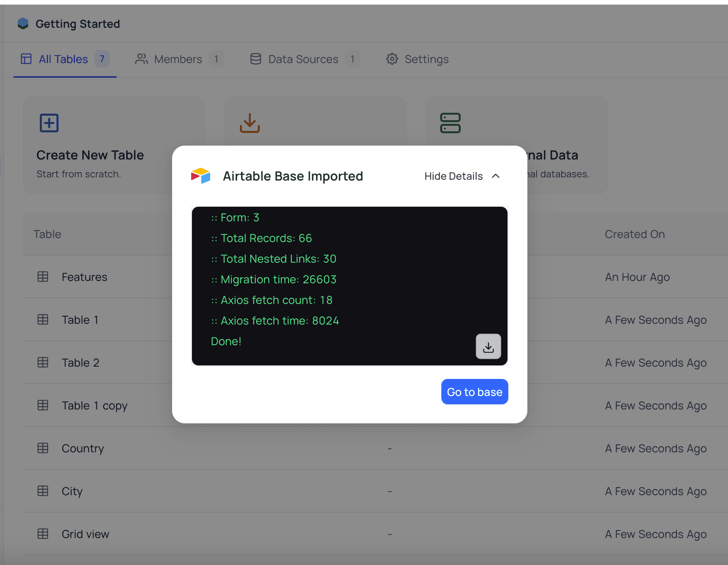Click the Getting Started base title

(x=78, y=24)
